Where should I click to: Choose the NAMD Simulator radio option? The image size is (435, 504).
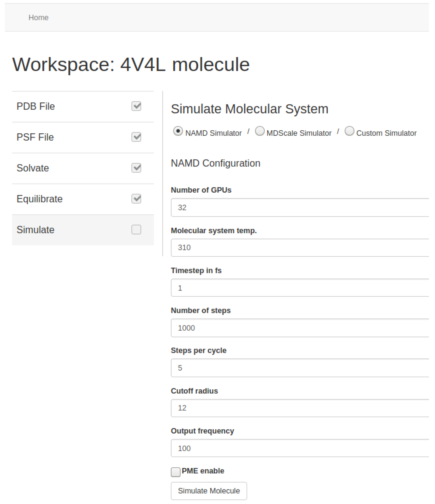click(178, 131)
